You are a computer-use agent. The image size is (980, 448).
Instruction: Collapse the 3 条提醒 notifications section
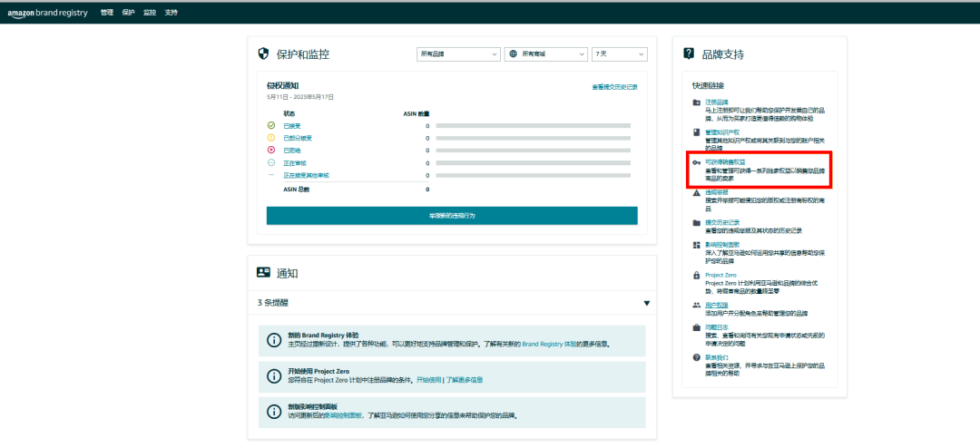646,303
